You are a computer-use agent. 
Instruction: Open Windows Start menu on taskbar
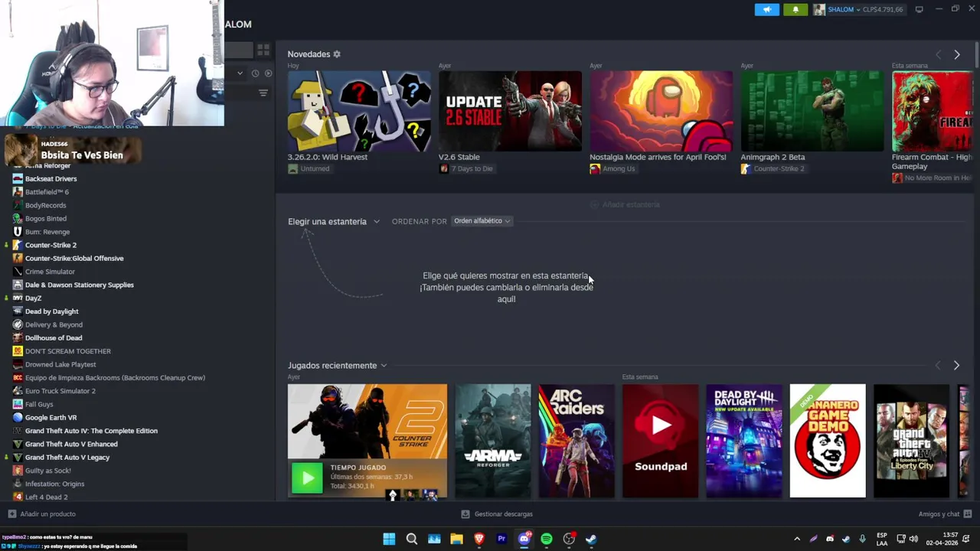(x=389, y=539)
